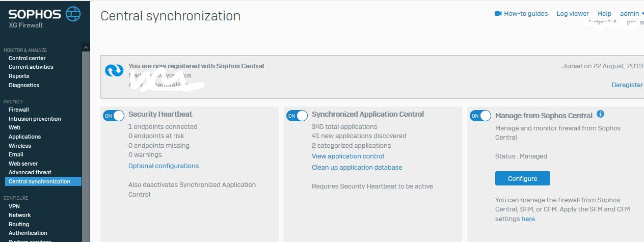Click the Security Heartbeat heading
644x242 pixels.
coord(160,115)
